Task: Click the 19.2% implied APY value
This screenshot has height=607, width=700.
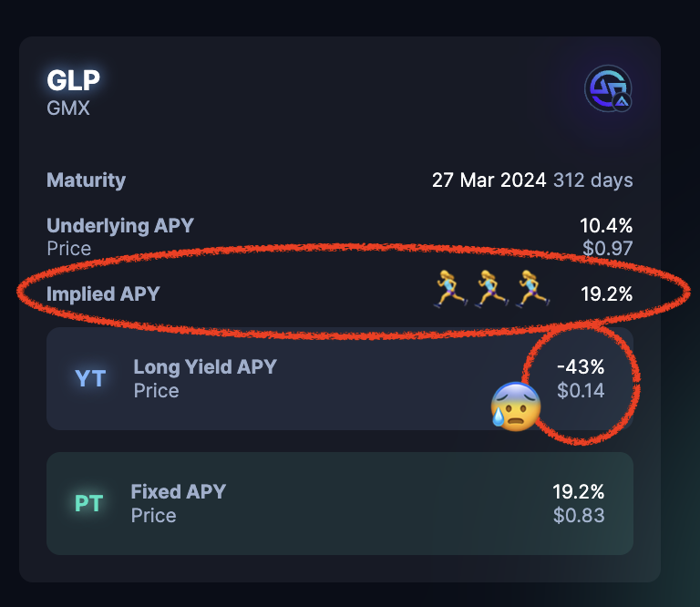Action: (607, 293)
